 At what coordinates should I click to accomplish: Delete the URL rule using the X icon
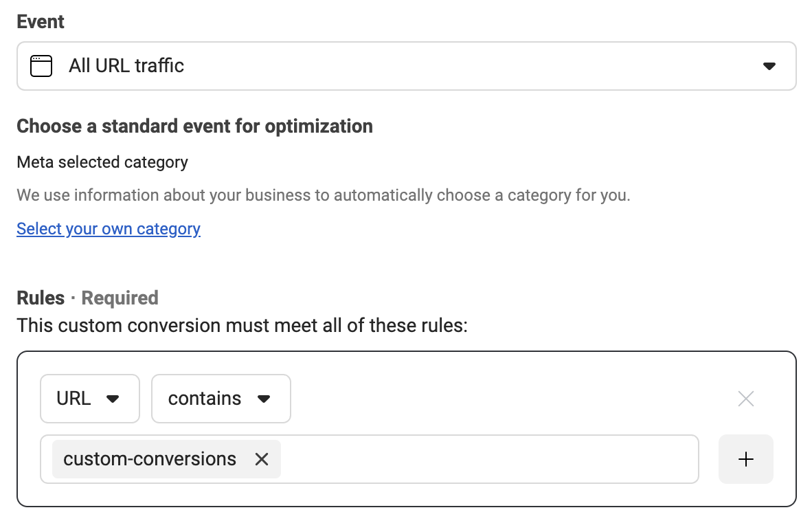coord(745,399)
